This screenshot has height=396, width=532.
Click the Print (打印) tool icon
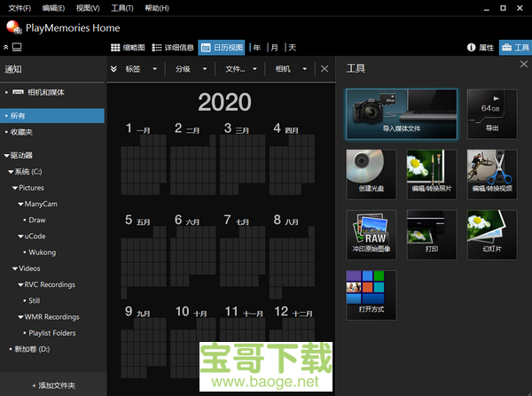pos(431,235)
